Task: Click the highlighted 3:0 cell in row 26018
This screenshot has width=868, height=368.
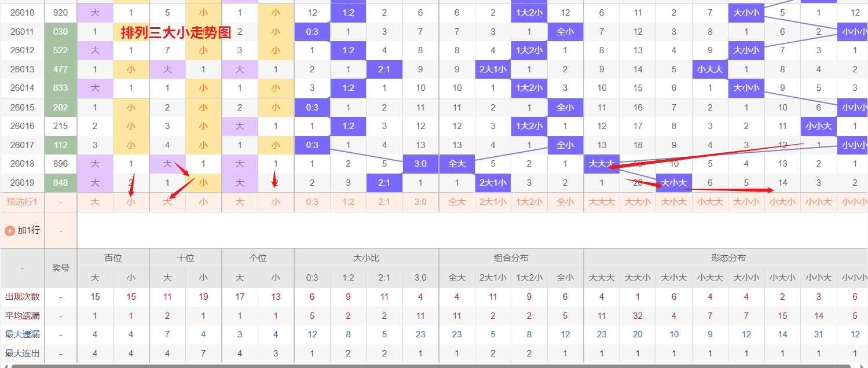Action: pos(420,164)
